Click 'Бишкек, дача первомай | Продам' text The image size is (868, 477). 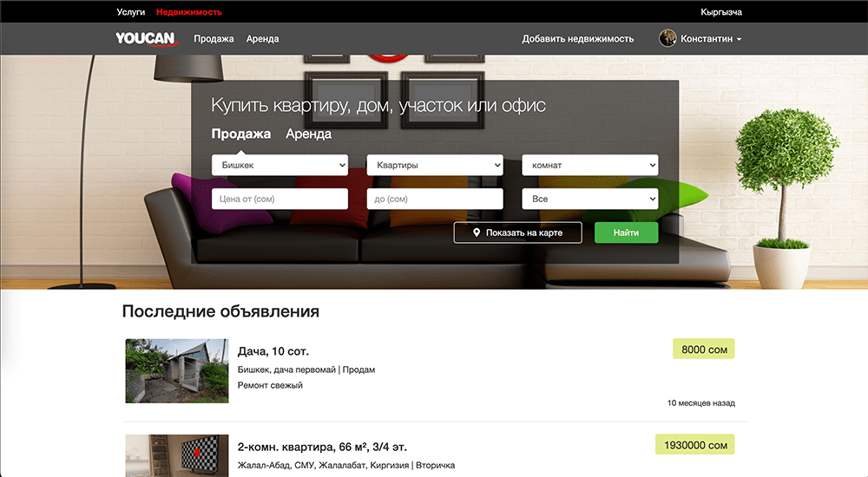306,369
